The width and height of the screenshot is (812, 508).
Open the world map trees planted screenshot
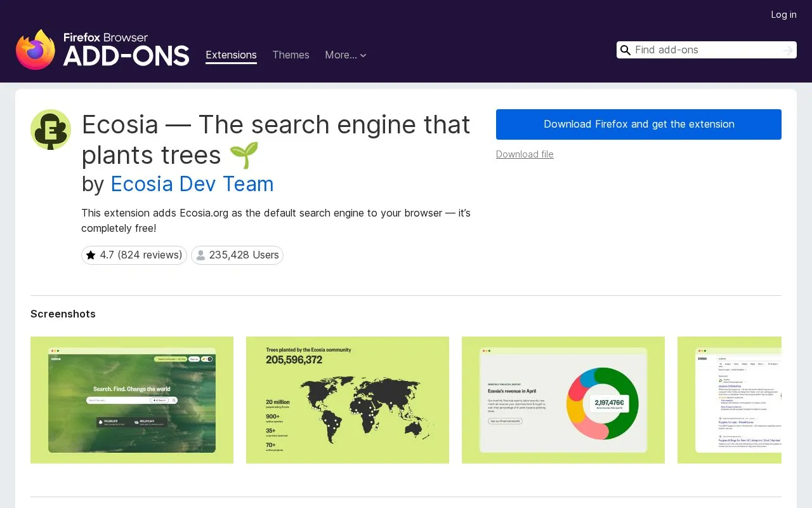coord(348,400)
